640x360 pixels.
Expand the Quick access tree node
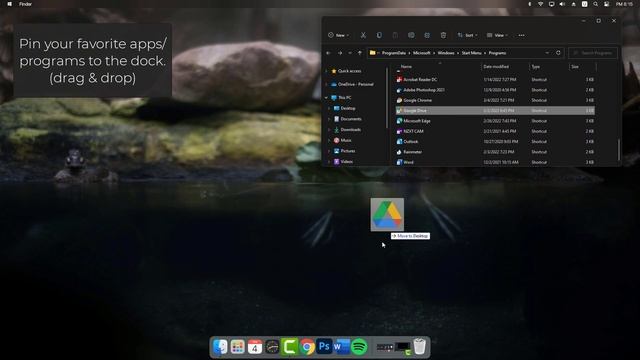[327, 71]
